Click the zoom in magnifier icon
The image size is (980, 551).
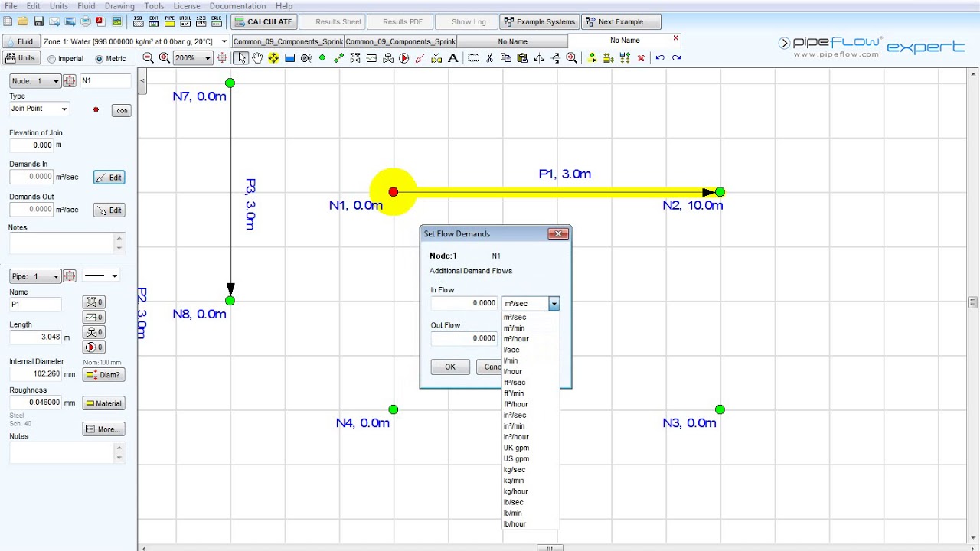[164, 58]
